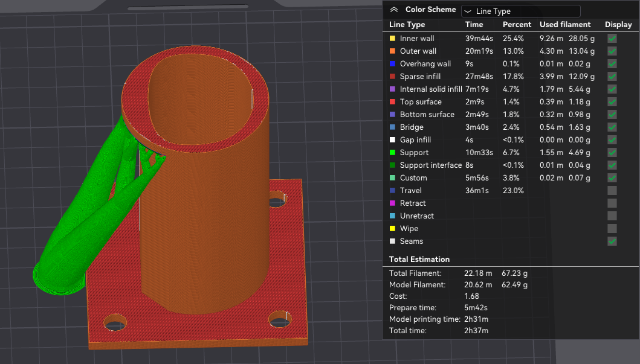Open the Line Type dropdown
Screen dimensions: 640x364
click(520, 11)
